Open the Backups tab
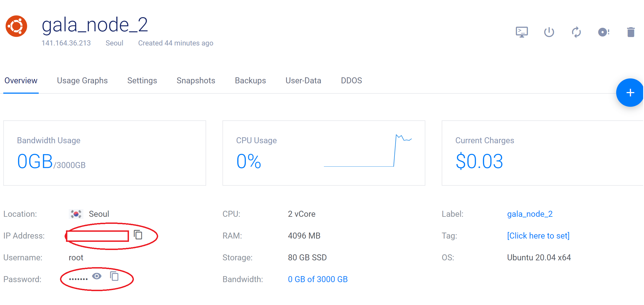 pos(250,81)
